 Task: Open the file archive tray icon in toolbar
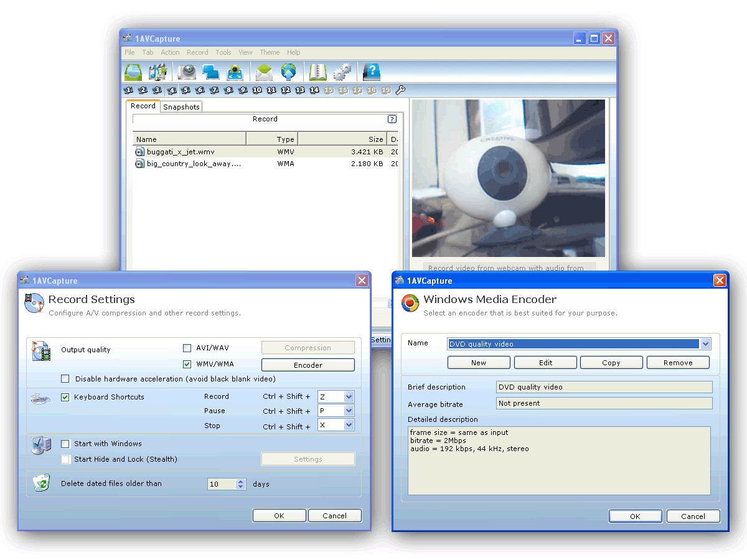pos(133,72)
